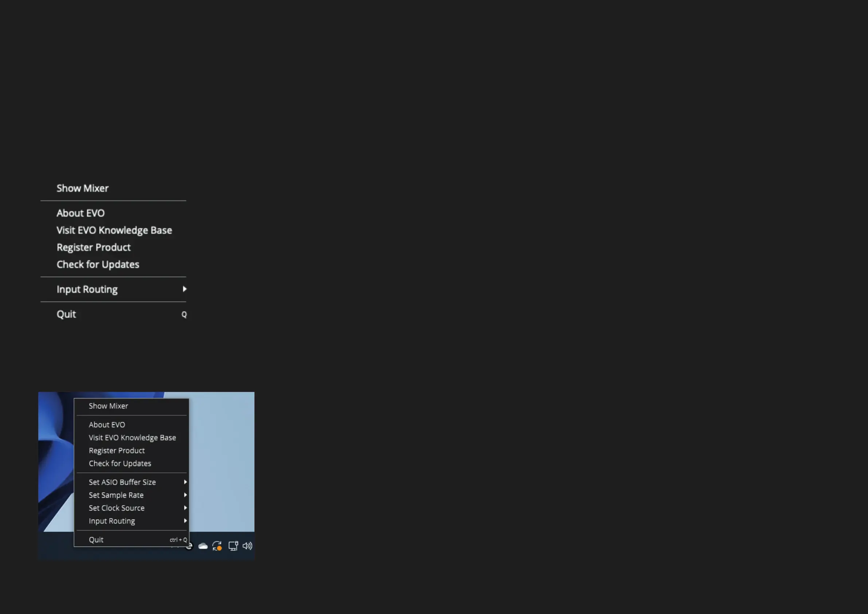Select About EVO in the Windows tray menu
The height and width of the screenshot is (614, 868).
point(107,424)
